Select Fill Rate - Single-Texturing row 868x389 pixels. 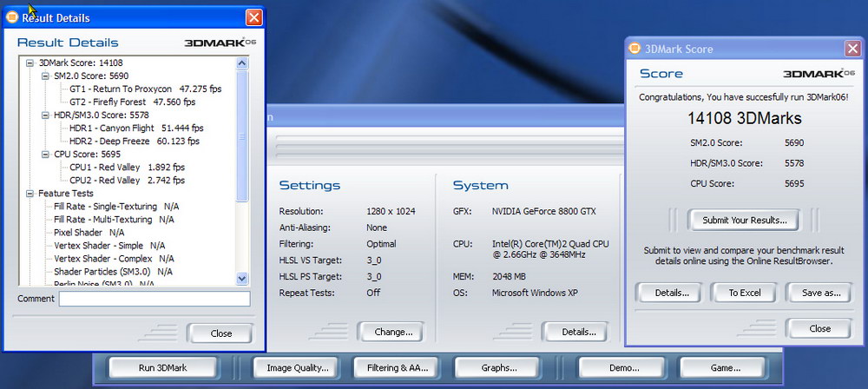pos(116,207)
